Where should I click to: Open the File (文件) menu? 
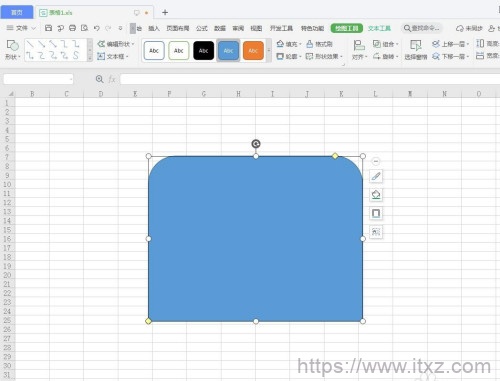click(x=21, y=28)
